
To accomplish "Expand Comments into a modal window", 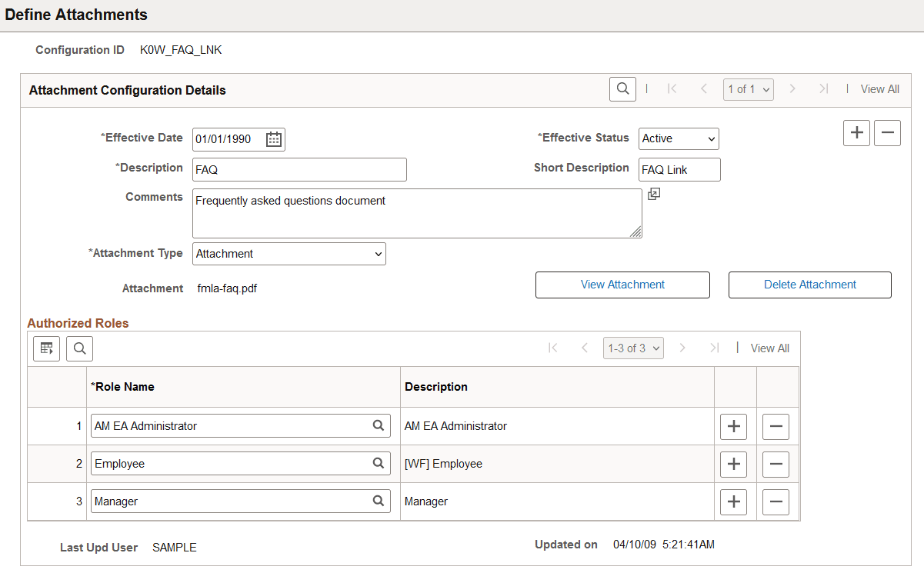I will [653, 194].
